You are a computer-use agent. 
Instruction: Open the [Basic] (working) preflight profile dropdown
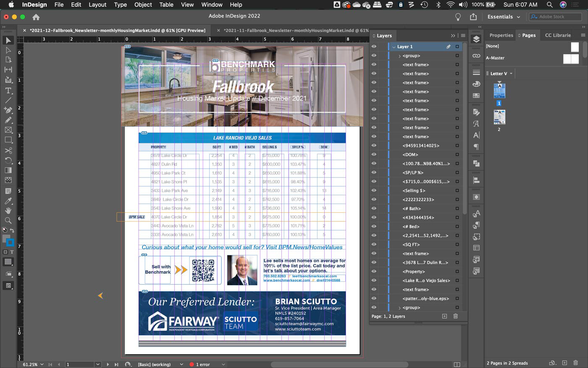[x=181, y=364]
